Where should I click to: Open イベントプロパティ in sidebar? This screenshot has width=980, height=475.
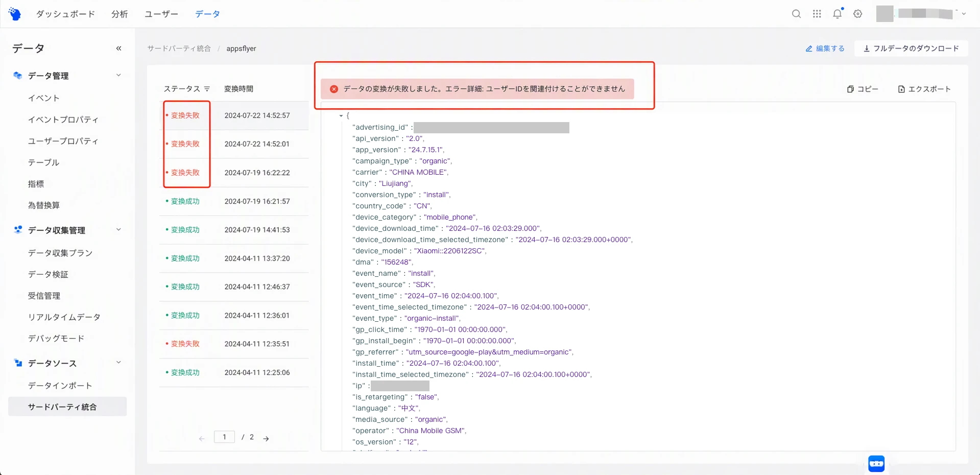point(63,120)
